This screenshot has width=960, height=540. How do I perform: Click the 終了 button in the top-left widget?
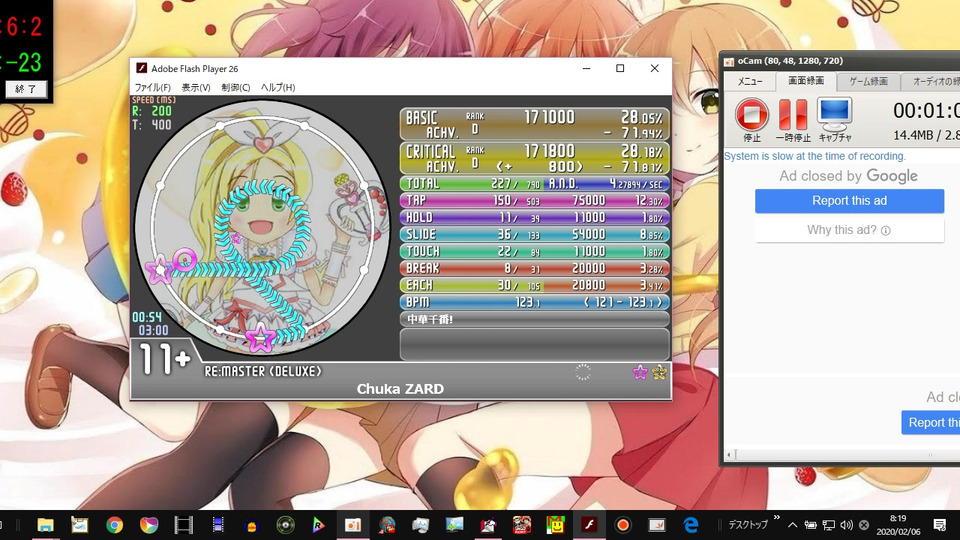pos(26,89)
